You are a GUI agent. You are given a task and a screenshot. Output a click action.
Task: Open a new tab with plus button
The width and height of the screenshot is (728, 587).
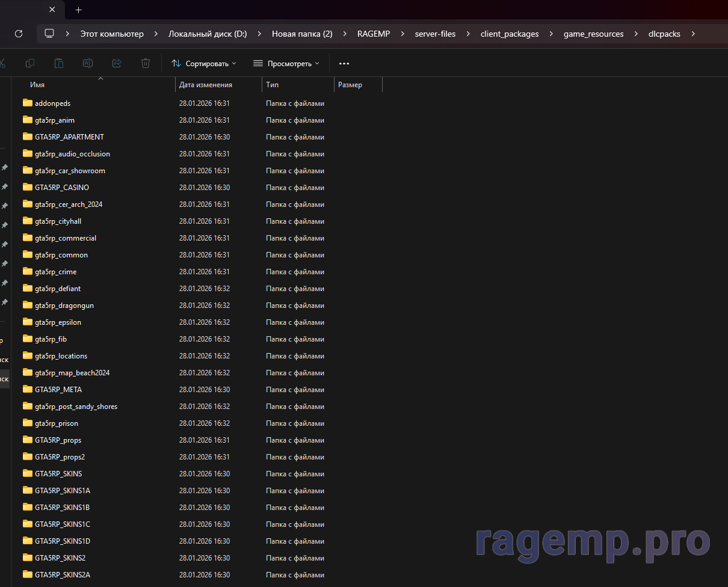pyautogui.click(x=79, y=10)
